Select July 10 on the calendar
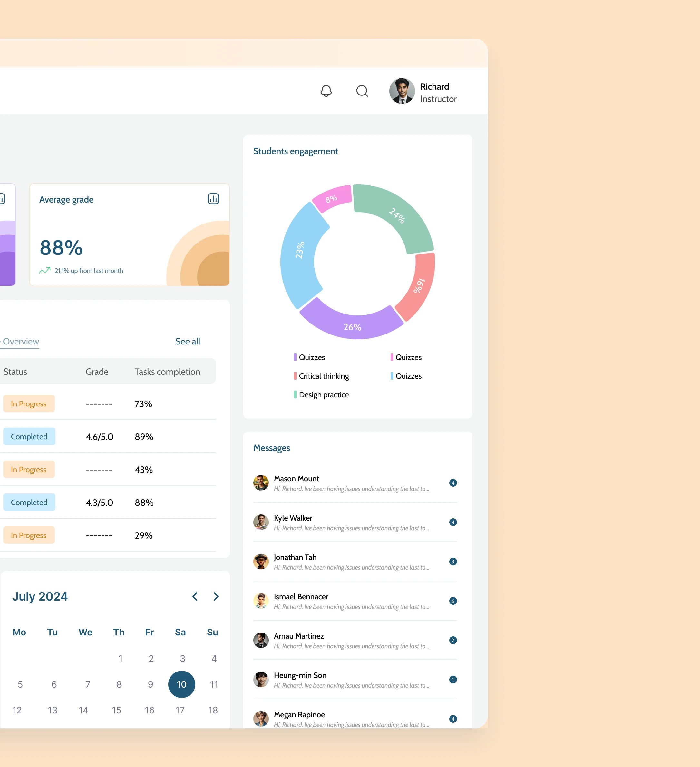 181,684
